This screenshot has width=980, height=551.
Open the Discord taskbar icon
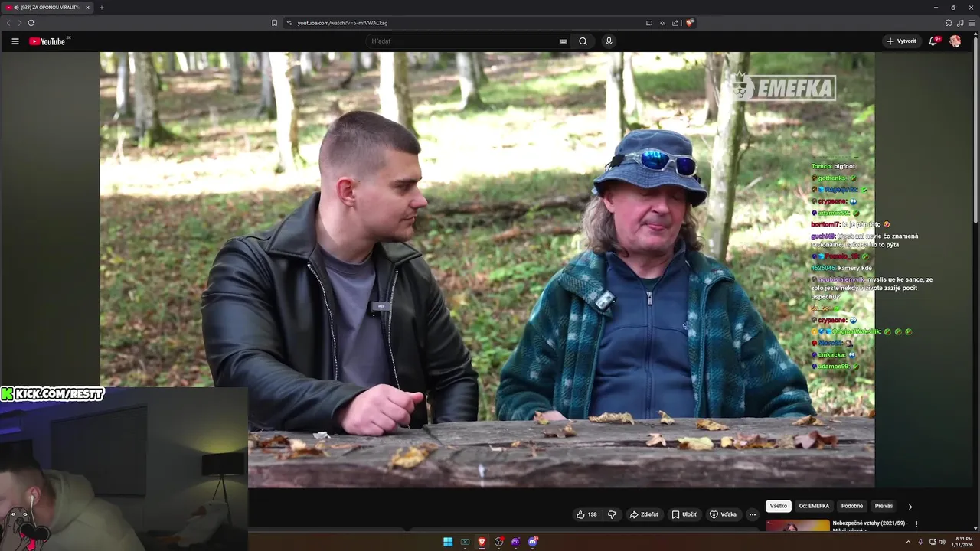533,542
